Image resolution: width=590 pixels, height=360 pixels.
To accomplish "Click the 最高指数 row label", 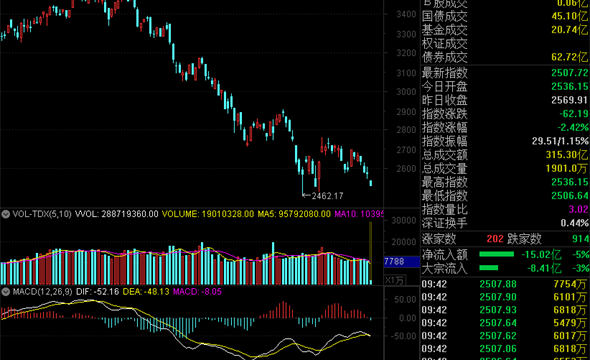I will coord(444,182).
